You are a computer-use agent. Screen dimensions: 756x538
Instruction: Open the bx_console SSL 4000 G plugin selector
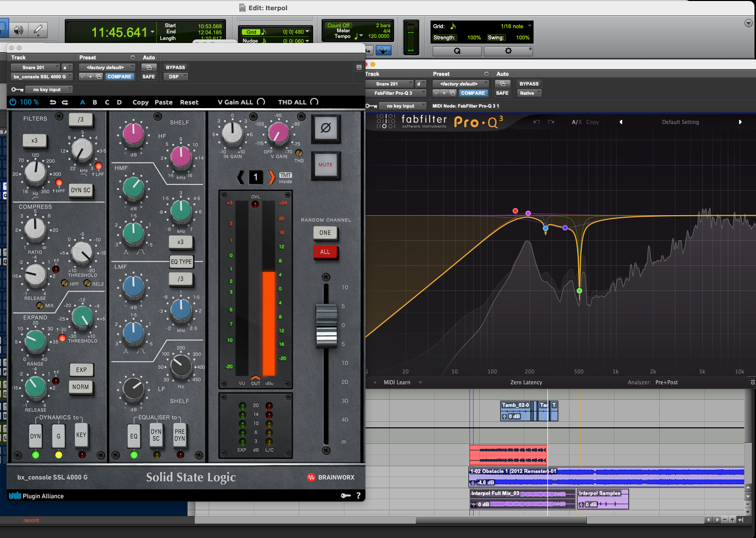pos(42,76)
